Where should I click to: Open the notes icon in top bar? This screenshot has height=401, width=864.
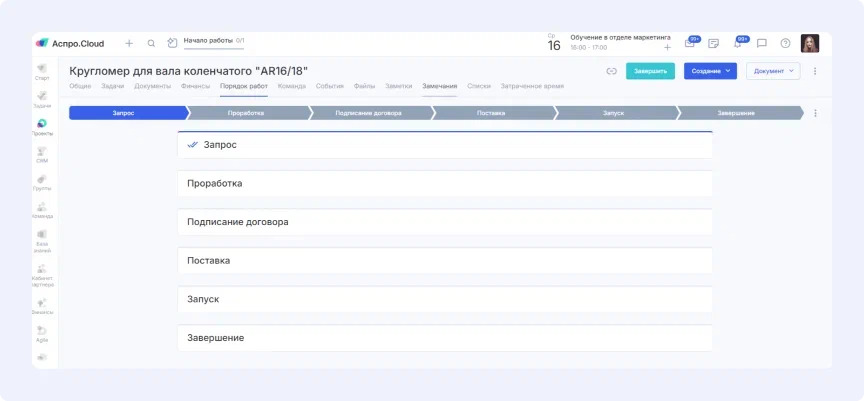click(x=714, y=44)
